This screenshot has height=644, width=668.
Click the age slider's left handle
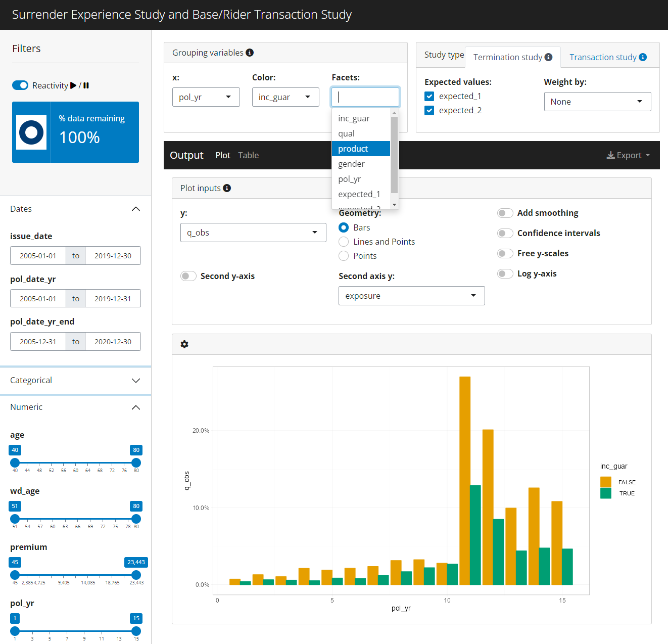[x=15, y=463]
